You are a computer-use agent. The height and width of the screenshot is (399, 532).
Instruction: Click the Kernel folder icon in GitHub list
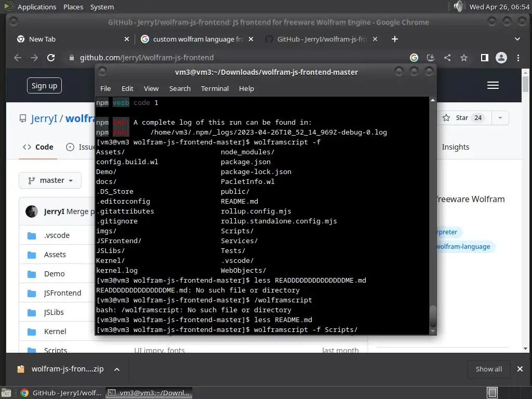(32, 331)
